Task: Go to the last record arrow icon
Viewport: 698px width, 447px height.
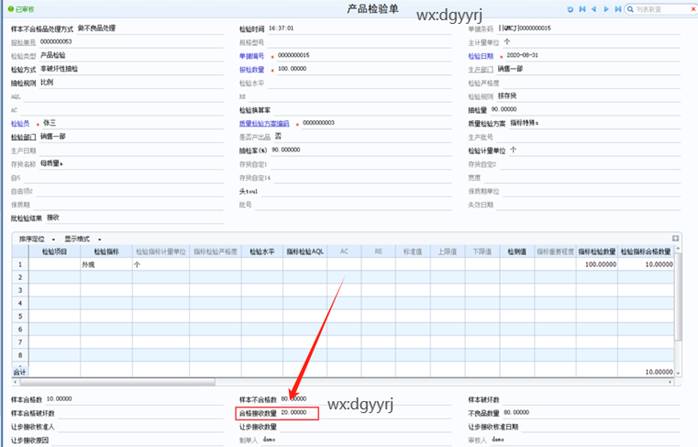Action: click(616, 9)
